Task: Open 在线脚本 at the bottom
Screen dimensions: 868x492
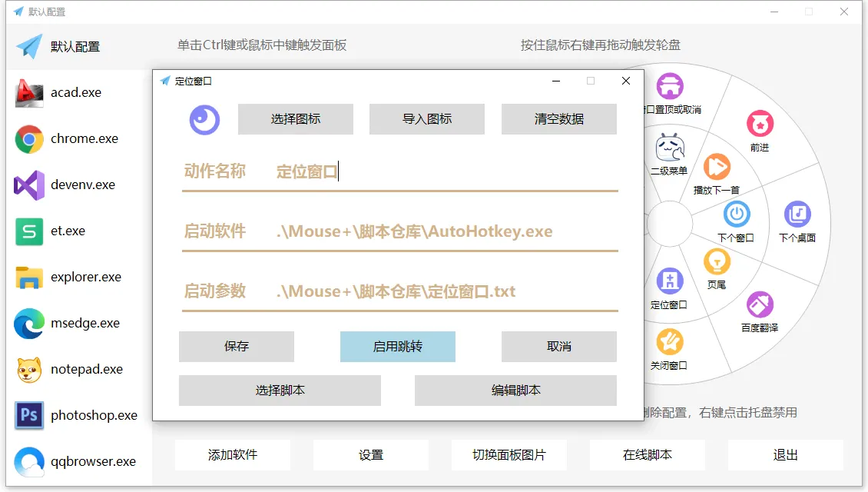Action: [646, 455]
